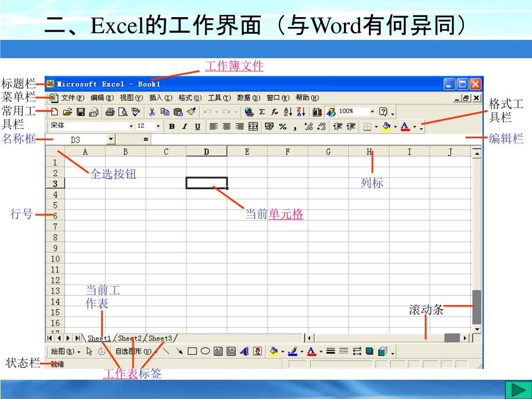This screenshot has width=532, height=399.
Task: Expand the Name Box dropdown arrow
Action: (111, 139)
